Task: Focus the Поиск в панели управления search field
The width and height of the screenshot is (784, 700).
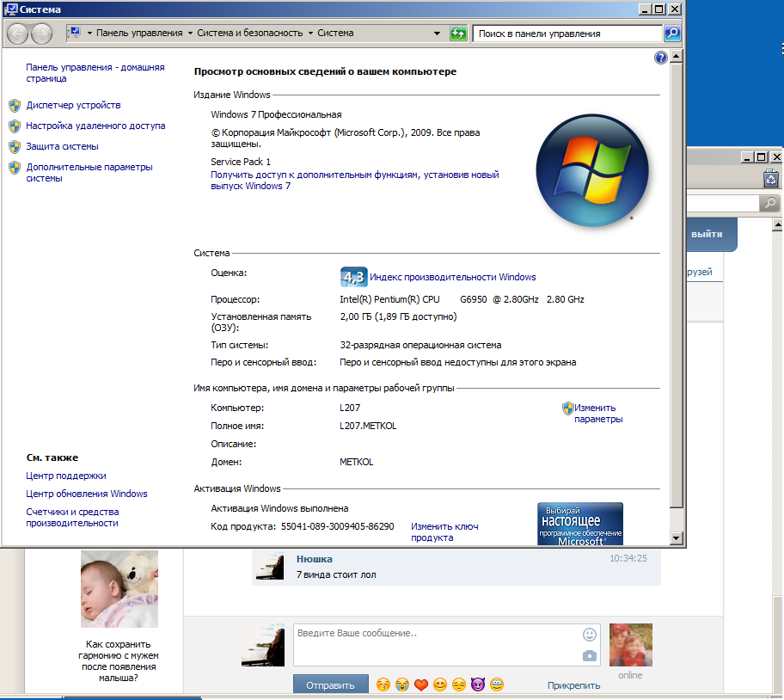Action: click(567, 34)
